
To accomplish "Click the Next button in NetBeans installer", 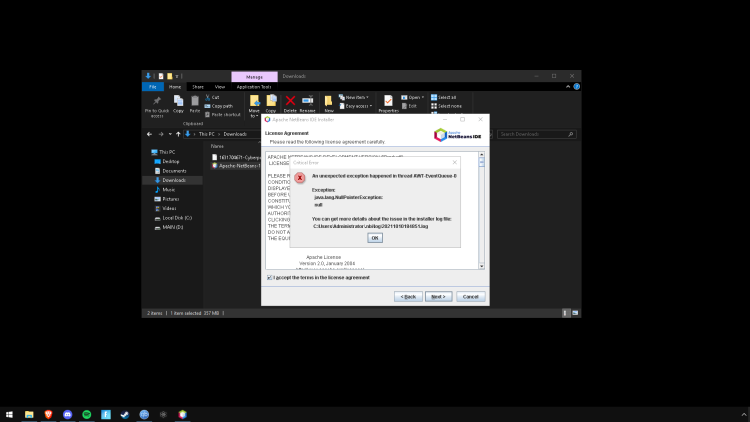I will point(438,297).
